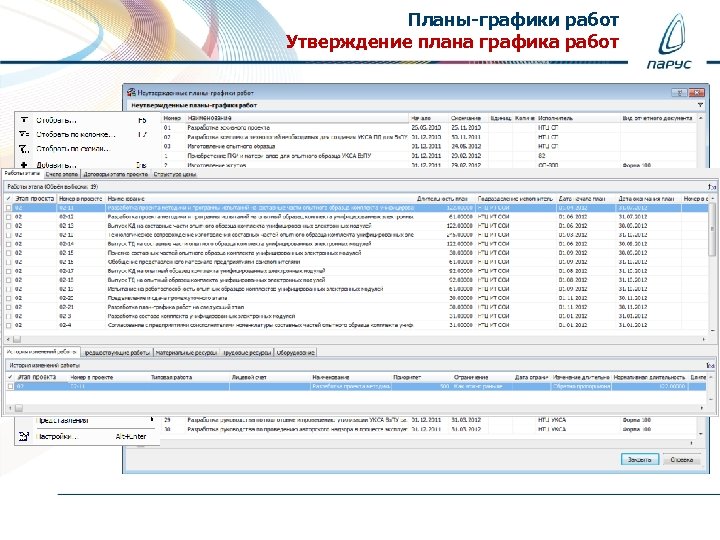Open the Договоры этапа проекта tab

click(x=116, y=174)
